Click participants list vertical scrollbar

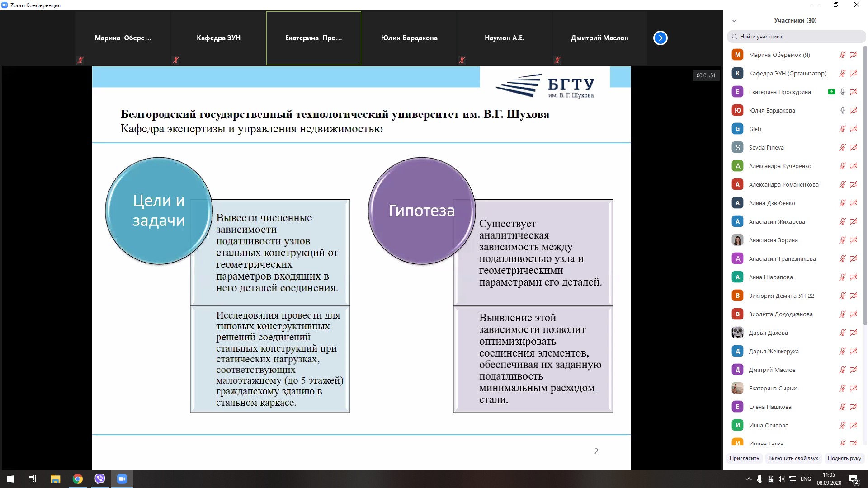(865, 185)
